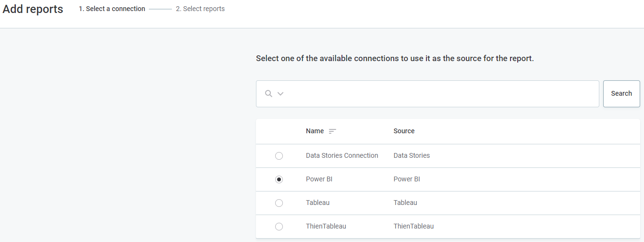Screen dimensions: 644x242
Task: Click ThienTableau in the Source column
Action: click(x=413, y=226)
